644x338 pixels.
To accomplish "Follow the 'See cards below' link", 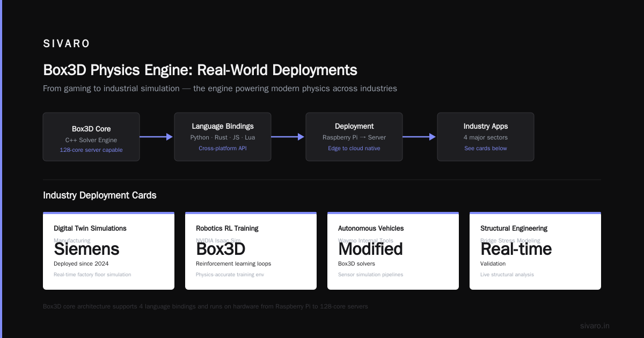I will coord(486,148).
